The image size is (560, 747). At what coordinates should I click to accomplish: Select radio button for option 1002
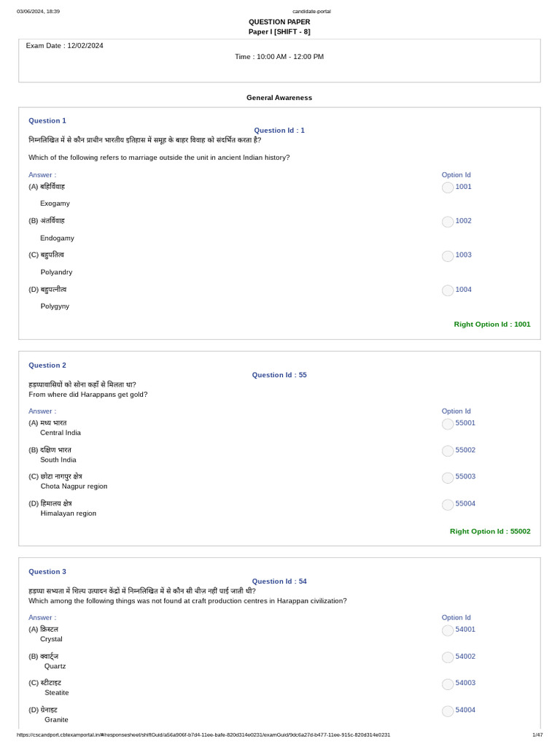tap(448, 222)
